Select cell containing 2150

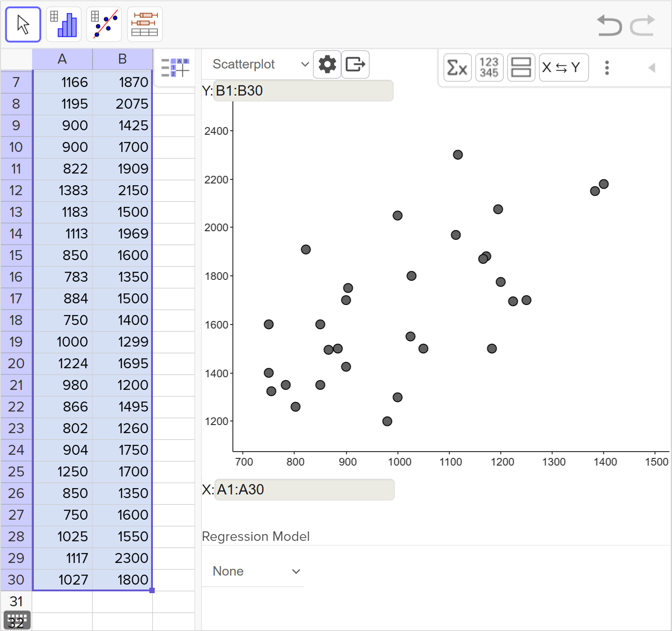pos(122,191)
